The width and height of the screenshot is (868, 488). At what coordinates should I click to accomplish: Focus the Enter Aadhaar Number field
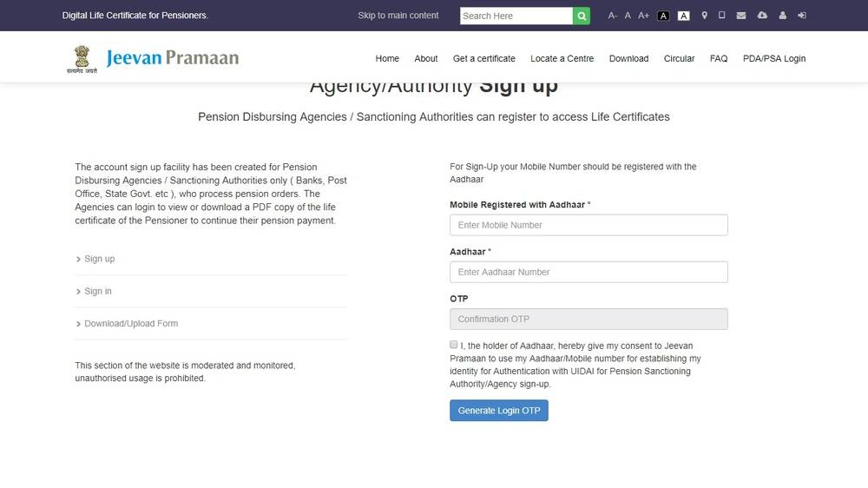589,272
